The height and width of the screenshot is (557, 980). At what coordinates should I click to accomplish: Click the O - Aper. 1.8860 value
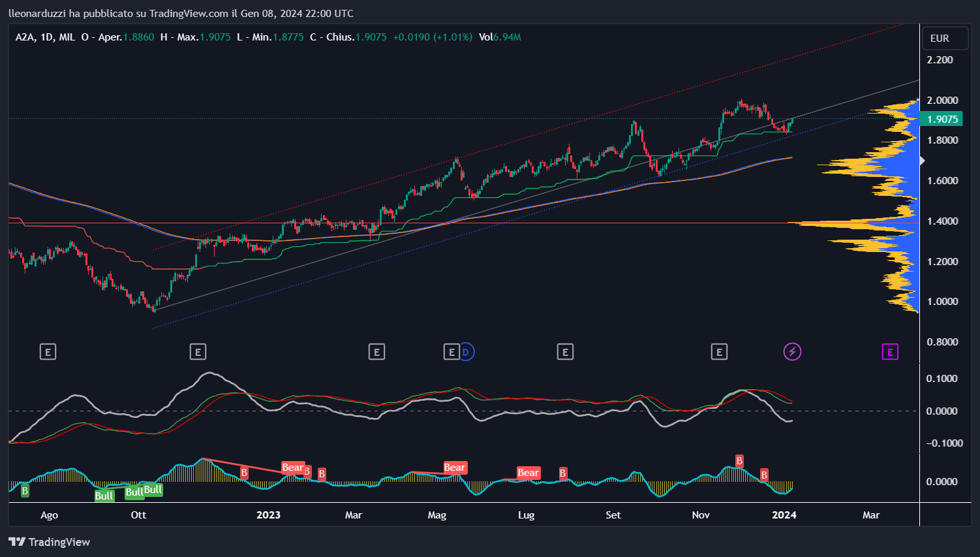click(139, 37)
